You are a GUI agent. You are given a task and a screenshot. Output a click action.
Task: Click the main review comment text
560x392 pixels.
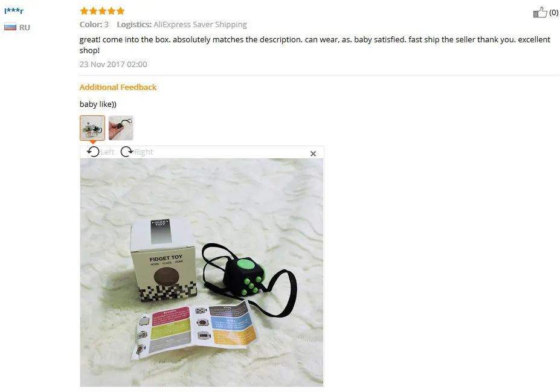(x=315, y=45)
